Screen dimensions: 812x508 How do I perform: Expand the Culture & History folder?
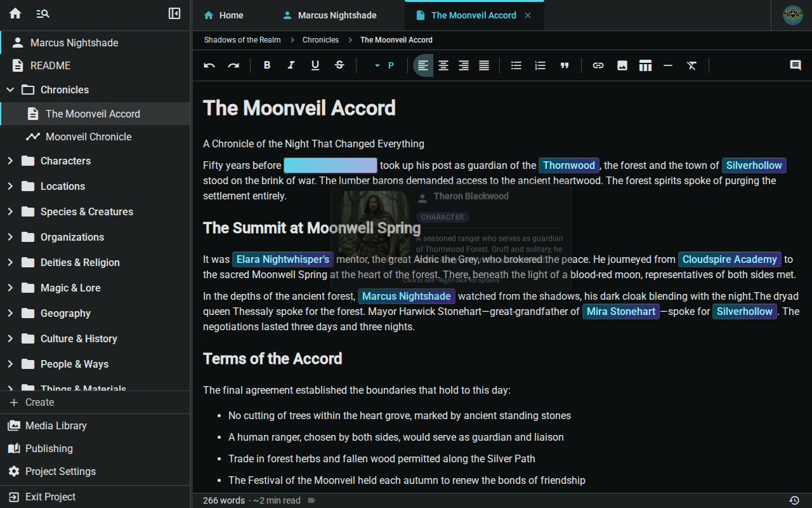(10, 338)
